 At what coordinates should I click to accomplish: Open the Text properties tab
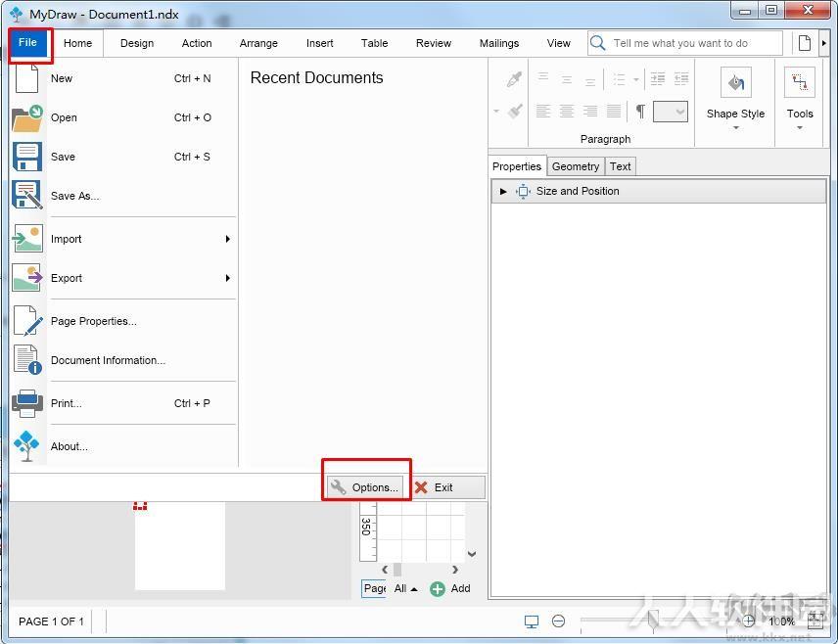pyautogui.click(x=620, y=166)
